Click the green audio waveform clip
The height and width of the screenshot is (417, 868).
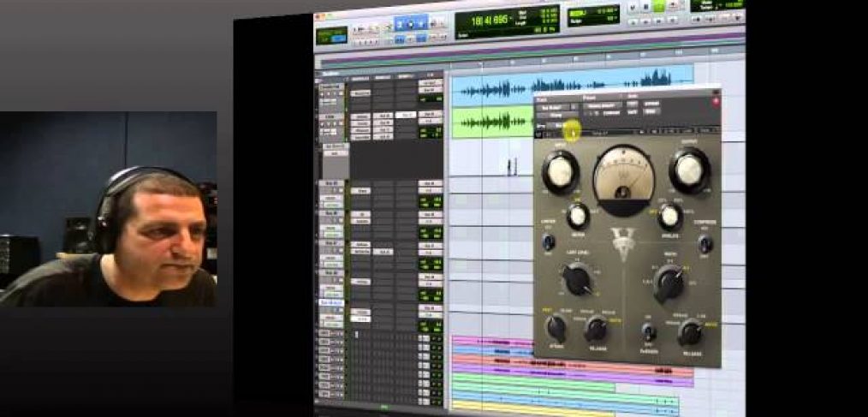493,122
